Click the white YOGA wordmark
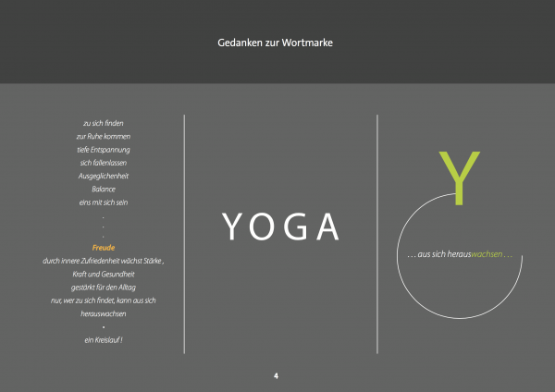The width and height of the screenshot is (555, 392). point(281,228)
